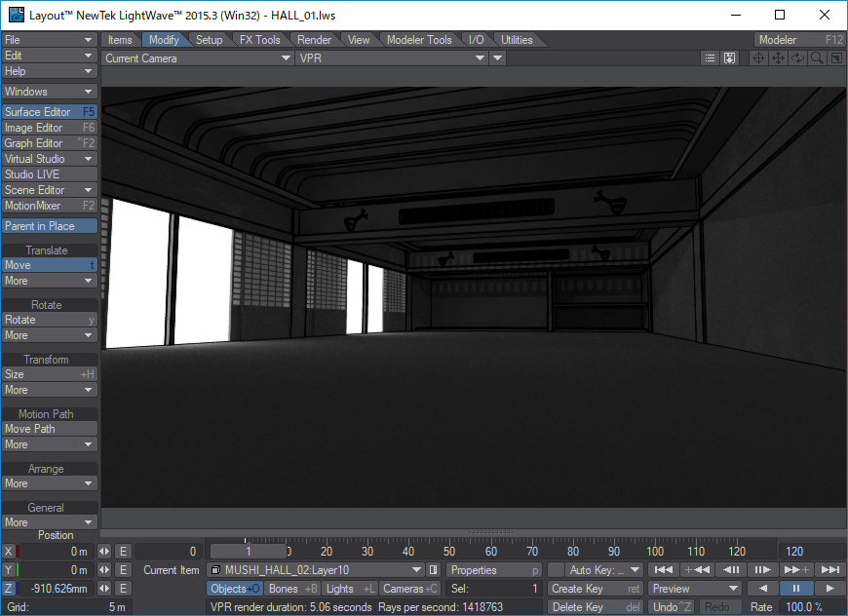Click the pause playback button
The width and height of the screenshot is (848, 616).
pyautogui.click(x=796, y=589)
